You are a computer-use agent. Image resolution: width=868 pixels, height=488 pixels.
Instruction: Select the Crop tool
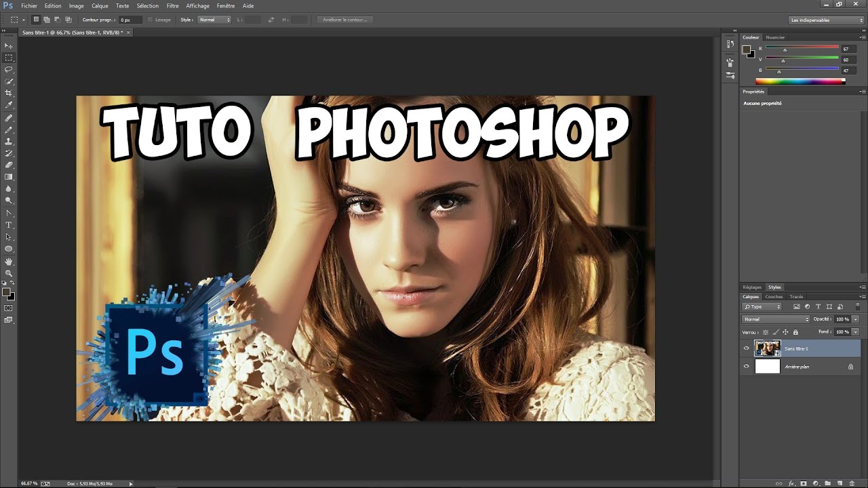pyautogui.click(x=9, y=93)
